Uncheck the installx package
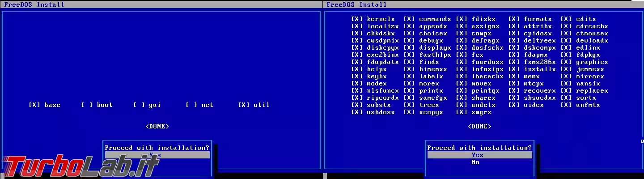644x179 pixels. coord(514,69)
